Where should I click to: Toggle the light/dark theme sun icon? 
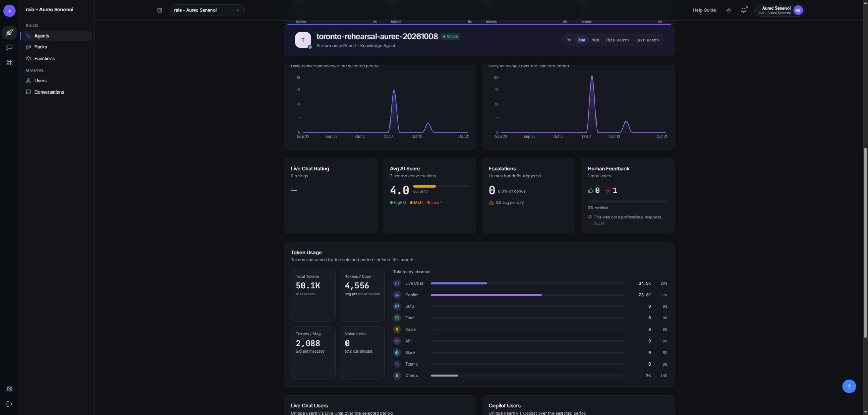click(729, 10)
